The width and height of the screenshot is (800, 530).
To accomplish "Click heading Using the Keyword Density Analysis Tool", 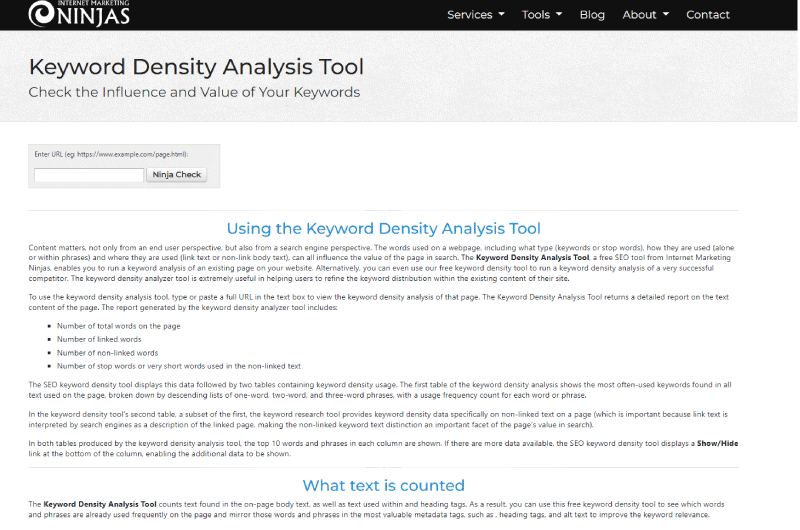I will (383, 229).
